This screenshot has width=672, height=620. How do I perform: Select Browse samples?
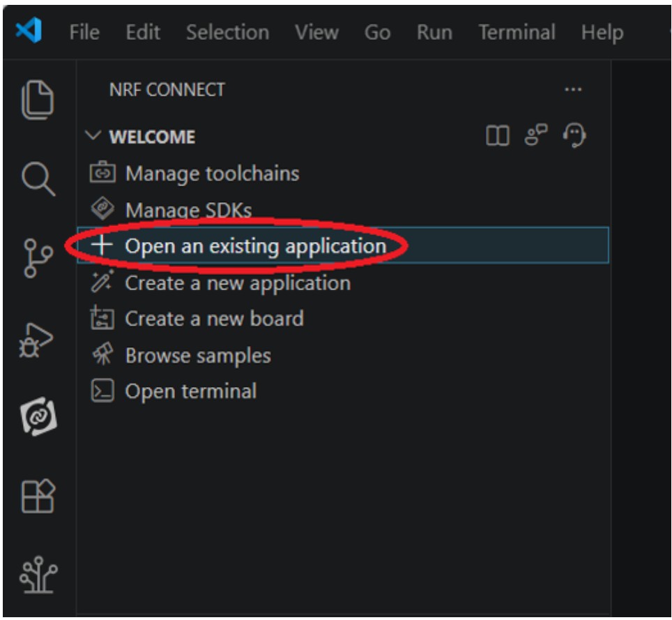[343, 354]
